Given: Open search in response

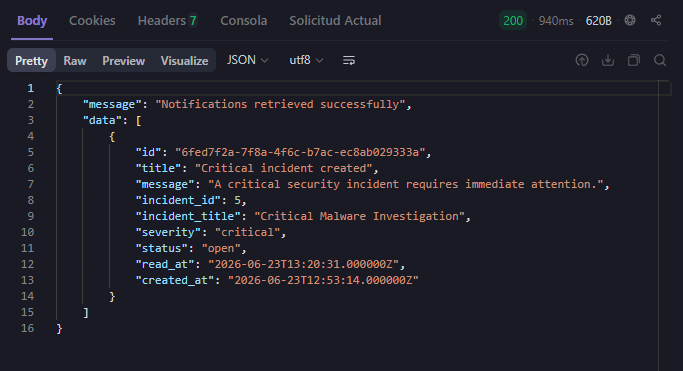Looking at the screenshot, I should click(660, 60).
